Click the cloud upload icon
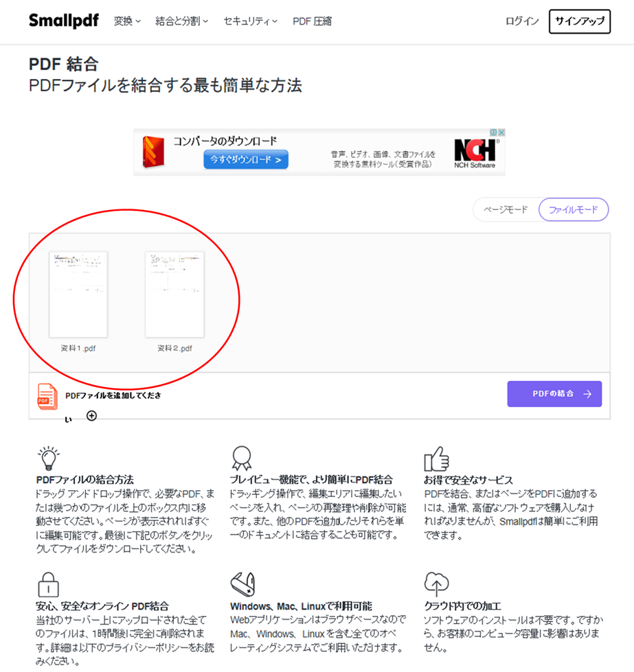 [436, 584]
